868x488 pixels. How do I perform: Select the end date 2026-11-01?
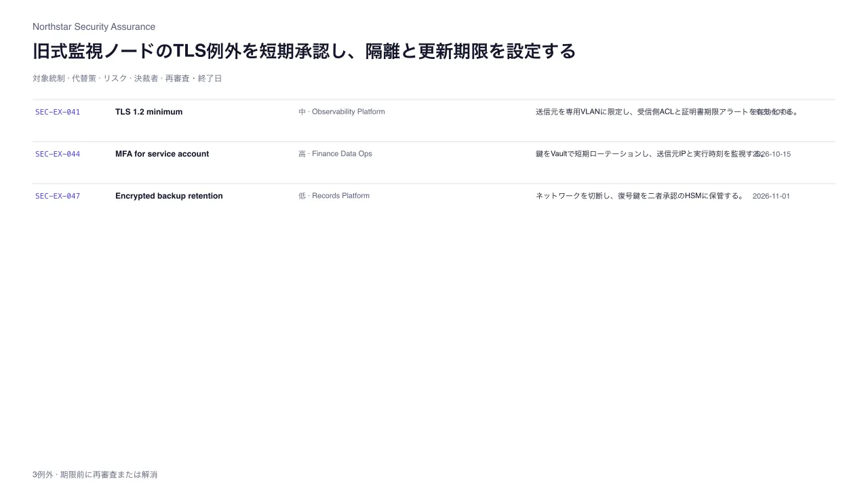tap(771, 196)
